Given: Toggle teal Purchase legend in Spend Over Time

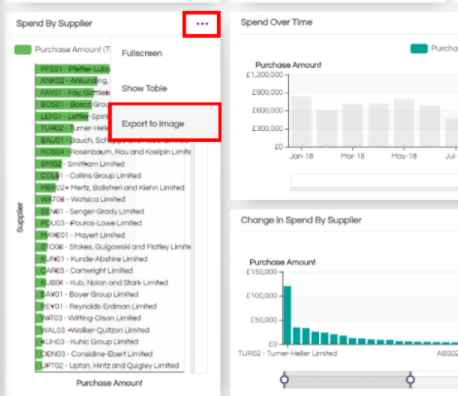Looking at the screenshot, I should click(x=419, y=49).
